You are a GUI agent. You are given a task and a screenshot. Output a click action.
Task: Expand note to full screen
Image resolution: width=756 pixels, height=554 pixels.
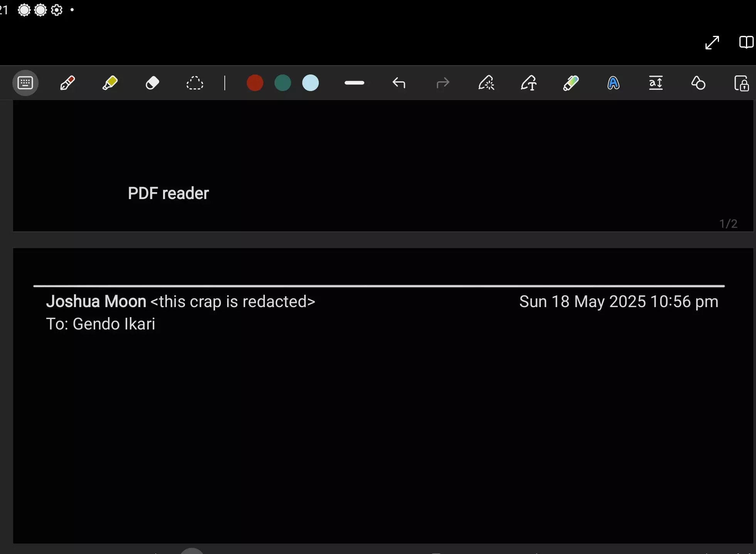point(712,42)
